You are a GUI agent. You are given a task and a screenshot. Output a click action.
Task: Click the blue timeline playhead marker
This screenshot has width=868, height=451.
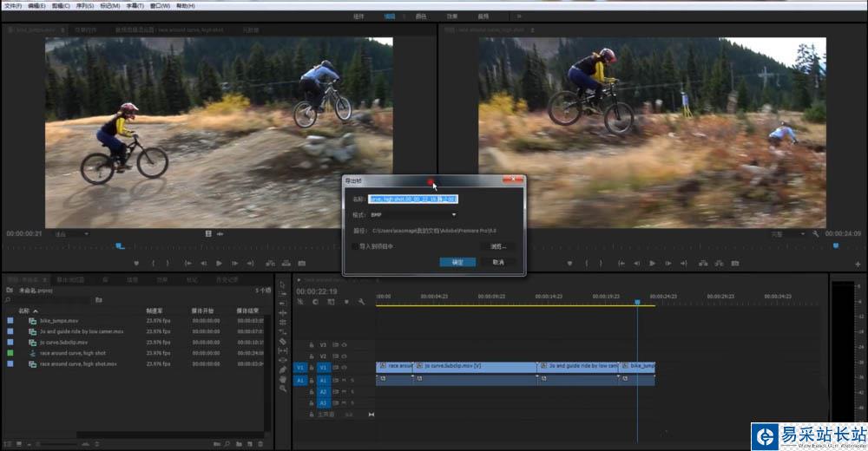637,303
